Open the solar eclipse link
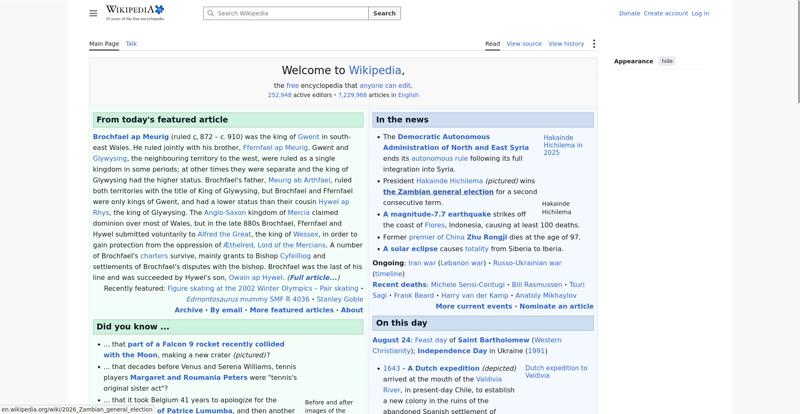The image size is (800, 414). click(x=410, y=249)
